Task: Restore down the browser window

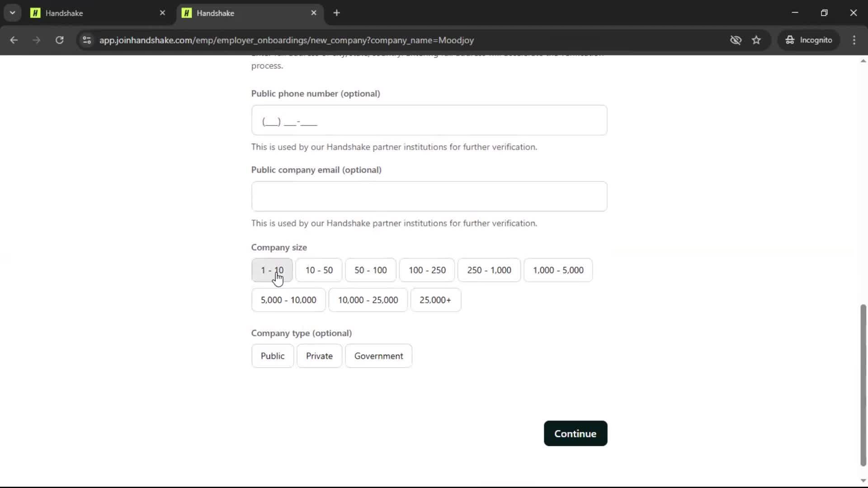Action: 824,13
